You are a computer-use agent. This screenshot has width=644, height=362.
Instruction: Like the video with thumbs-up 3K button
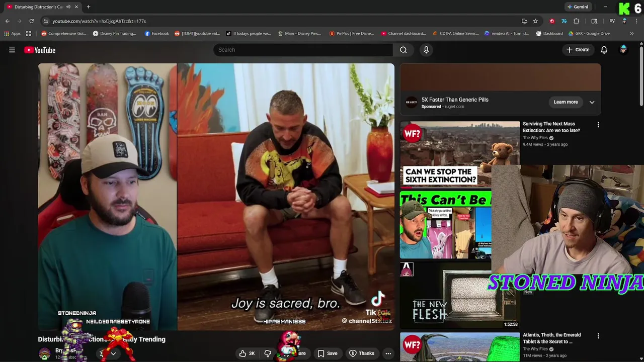tap(247, 353)
